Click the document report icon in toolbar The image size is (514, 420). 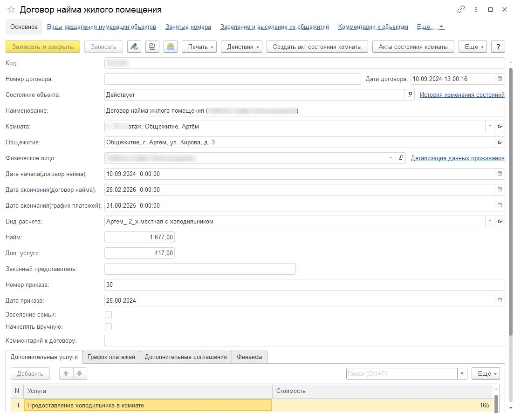tap(152, 47)
